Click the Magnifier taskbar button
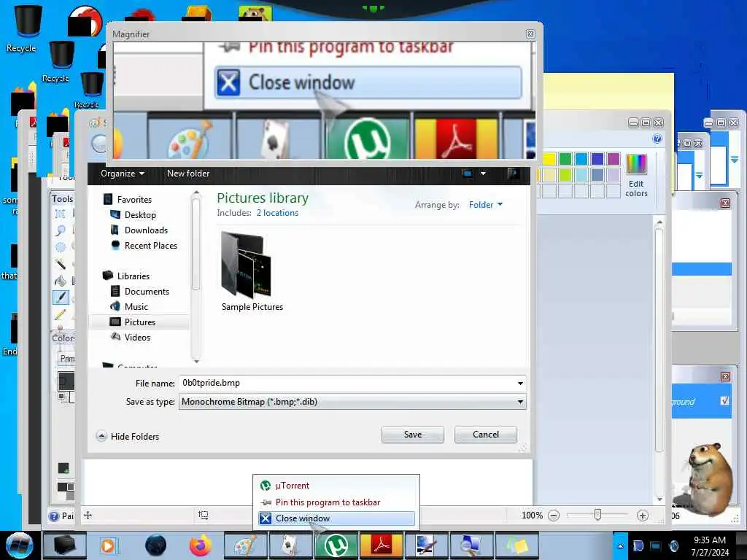 (x=472, y=545)
